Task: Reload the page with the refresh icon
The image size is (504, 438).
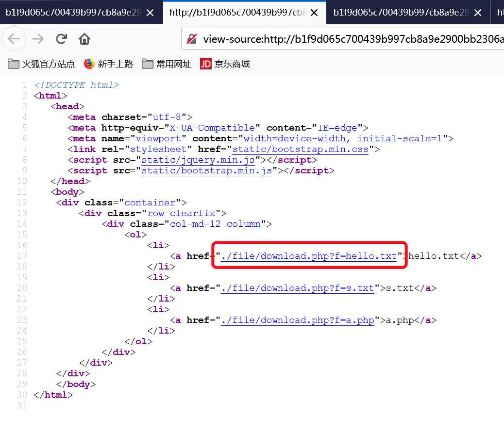Action: point(61,39)
